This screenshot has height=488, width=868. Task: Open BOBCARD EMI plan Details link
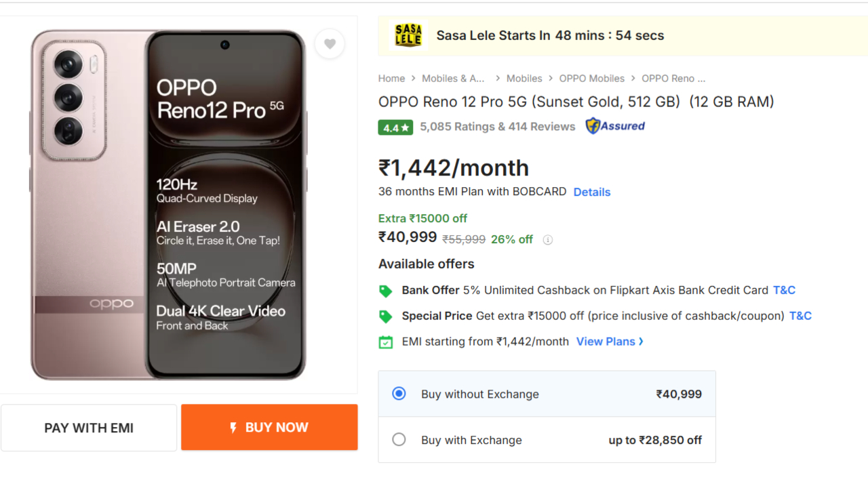coord(591,192)
